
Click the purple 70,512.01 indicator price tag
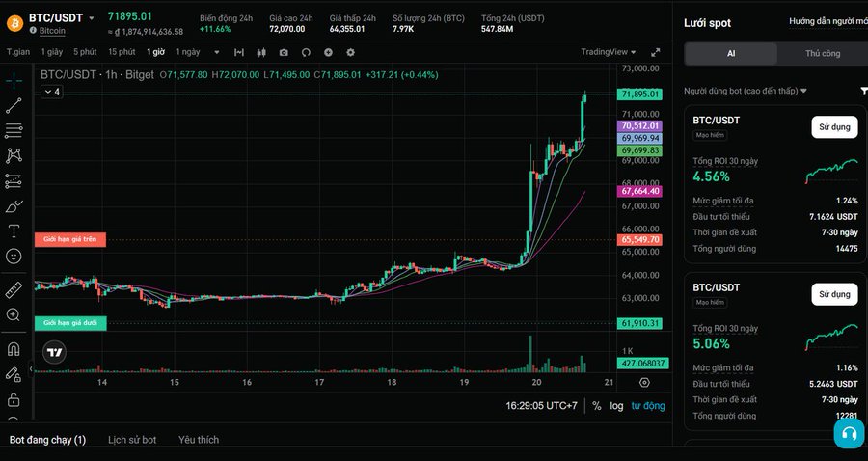click(x=640, y=125)
